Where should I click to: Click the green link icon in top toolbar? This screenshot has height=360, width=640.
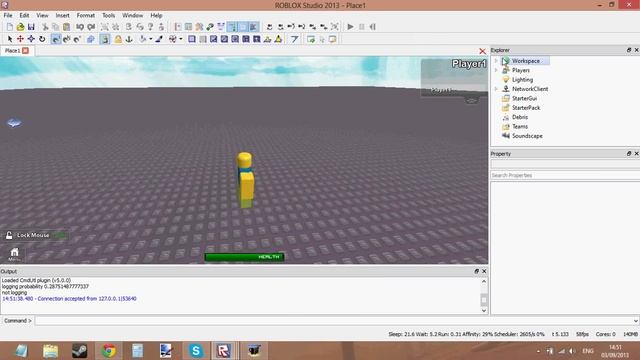[x=210, y=27]
